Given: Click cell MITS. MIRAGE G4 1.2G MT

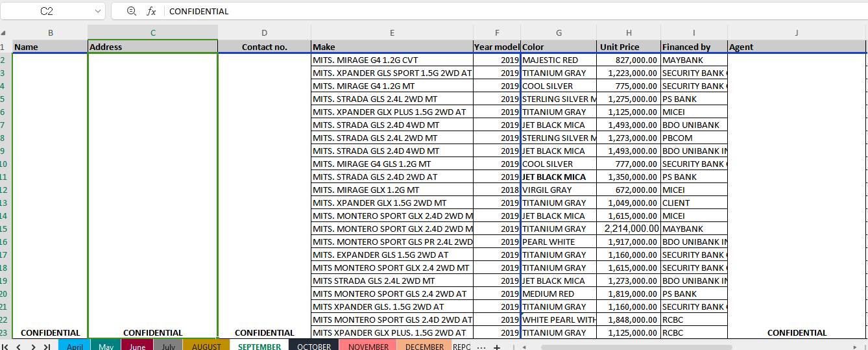Looking at the screenshot, I should [392, 86].
